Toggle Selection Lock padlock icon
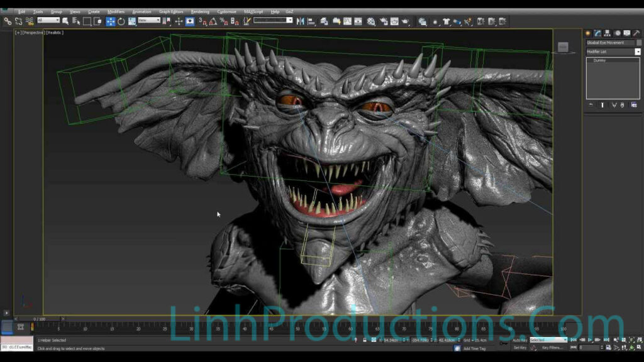Viewport: 644px width, 362px height. [x=364, y=340]
